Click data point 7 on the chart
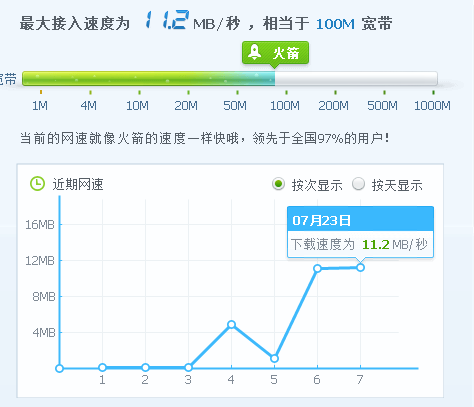Screen dimensions: 474x407 click(x=360, y=267)
